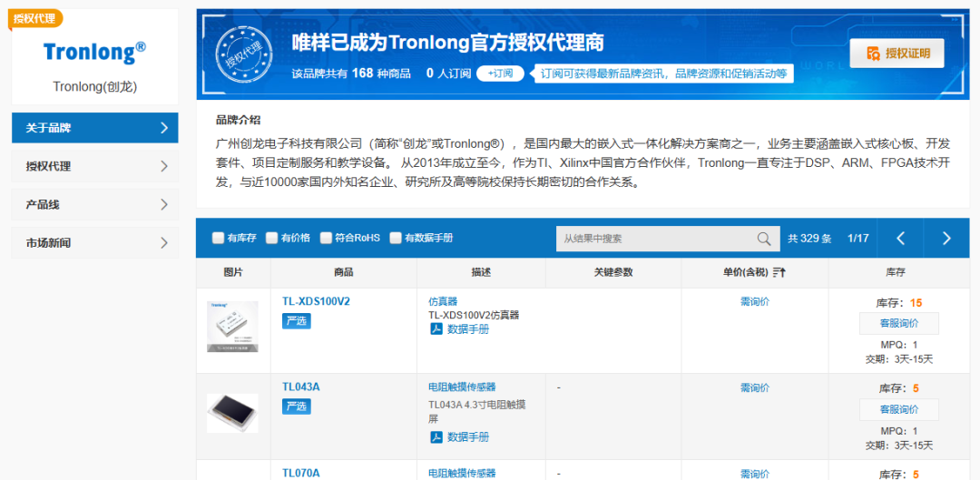Click the 描述 column header
Viewport: 980px width, 480px height.
(481, 272)
